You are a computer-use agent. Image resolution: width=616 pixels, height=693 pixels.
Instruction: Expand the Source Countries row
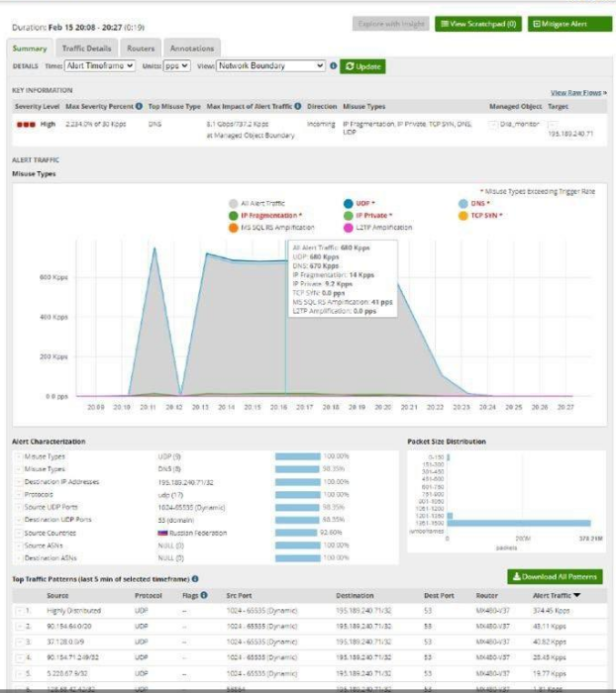(x=19, y=533)
